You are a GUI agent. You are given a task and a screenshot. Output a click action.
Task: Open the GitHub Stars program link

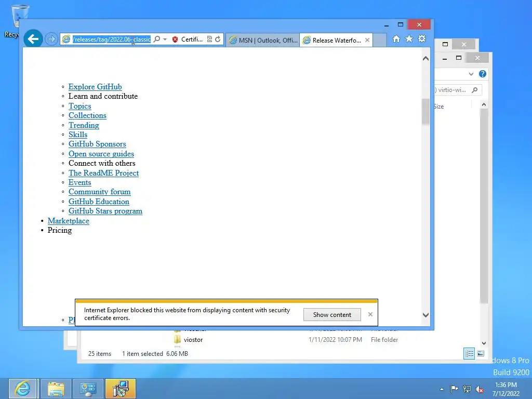click(x=105, y=211)
